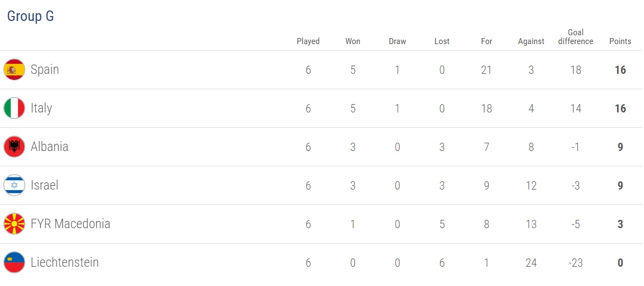Click the Italy flag icon

click(14, 109)
